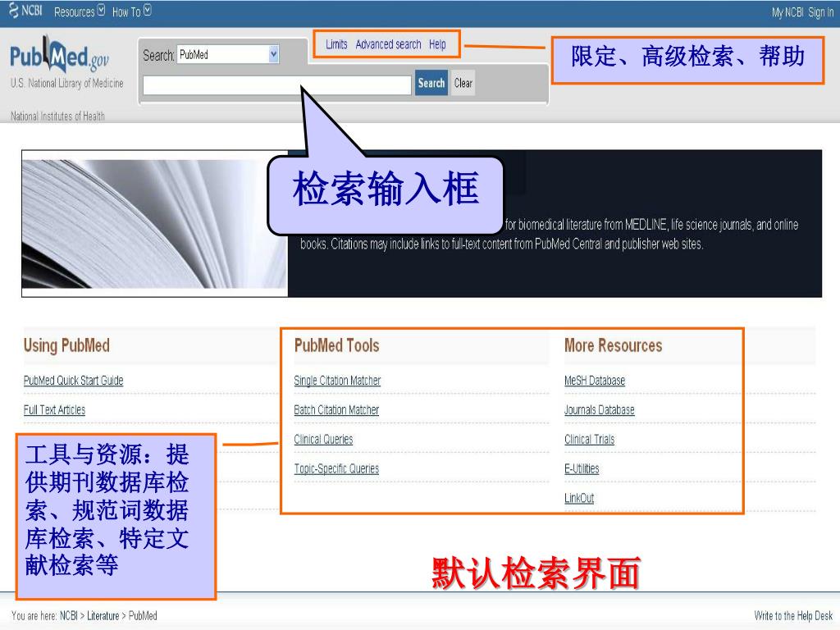Click the More Resources heading
The image size is (840, 630).
[614, 345]
